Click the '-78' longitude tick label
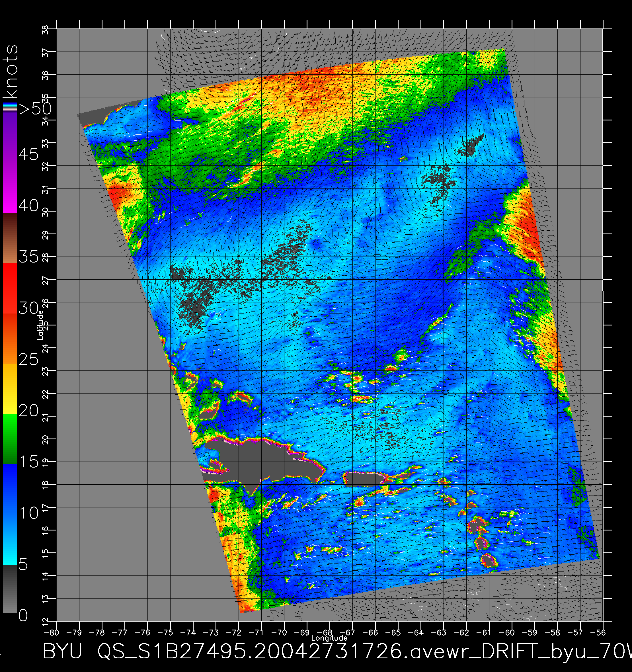 (x=97, y=632)
